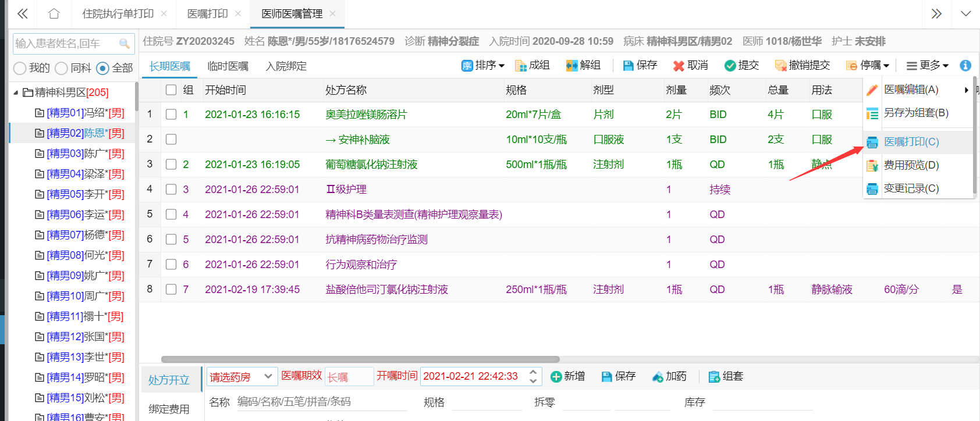Open the 排序 sort dropdown

[483, 65]
